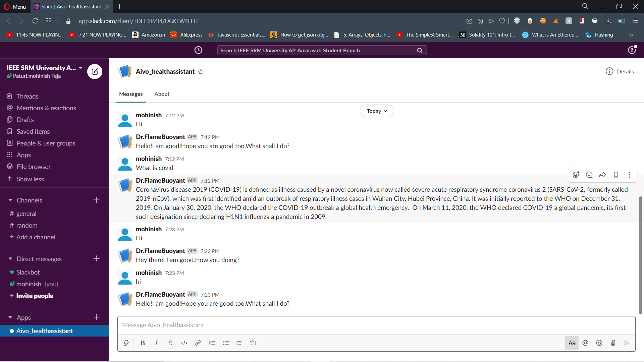Click the Bold formatting icon

coord(143,343)
